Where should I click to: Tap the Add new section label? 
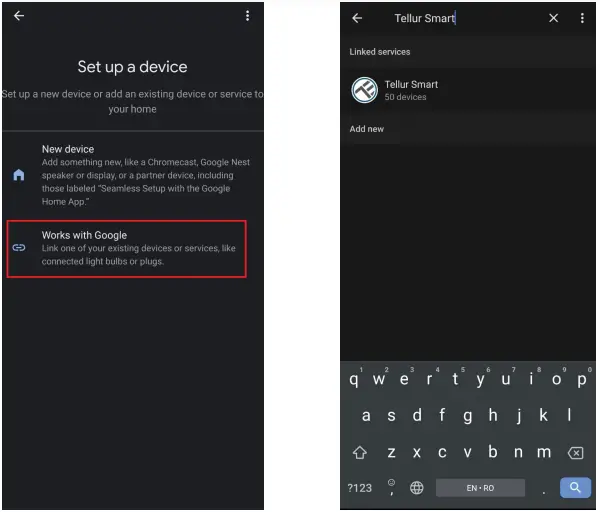tap(367, 129)
